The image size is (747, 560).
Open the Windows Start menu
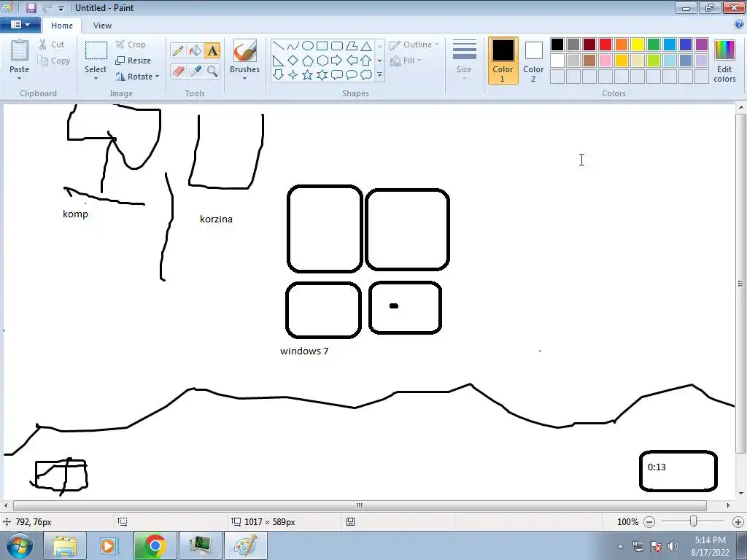(19, 545)
